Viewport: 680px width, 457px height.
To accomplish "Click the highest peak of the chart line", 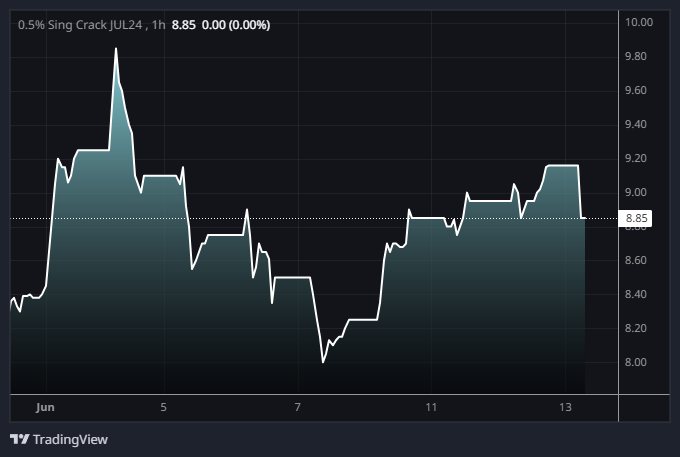I will [116, 48].
